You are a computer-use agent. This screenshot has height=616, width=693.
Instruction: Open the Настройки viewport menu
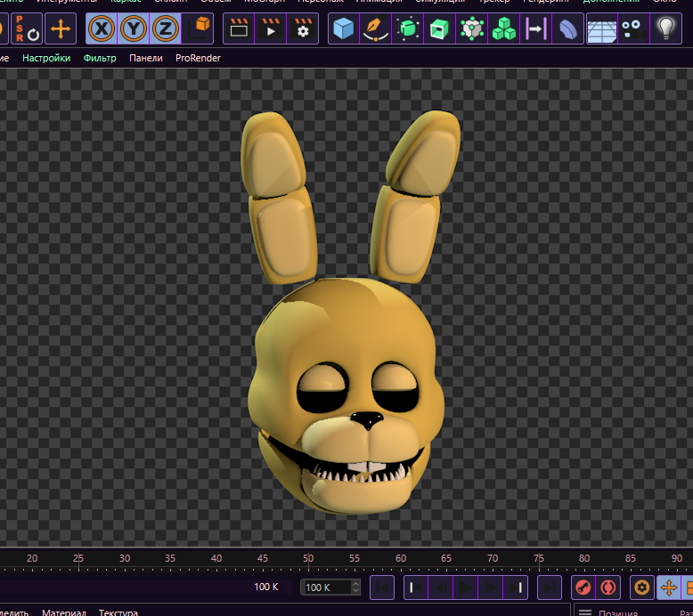click(46, 58)
